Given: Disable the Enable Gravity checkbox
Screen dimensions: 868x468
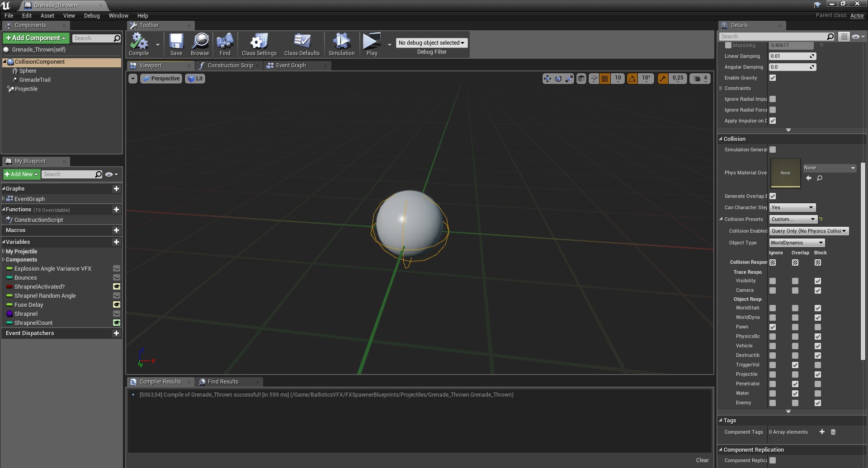Looking at the screenshot, I should [x=773, y=78].
